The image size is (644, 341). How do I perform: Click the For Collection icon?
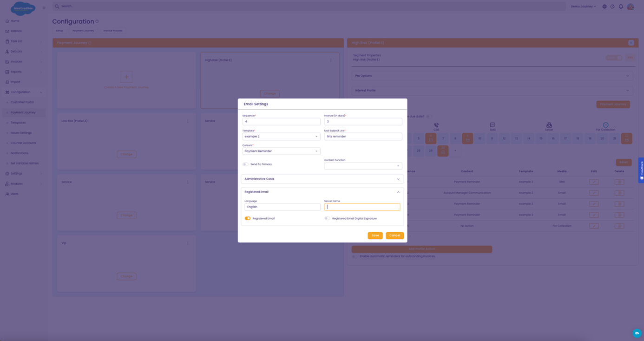point(605,125)
